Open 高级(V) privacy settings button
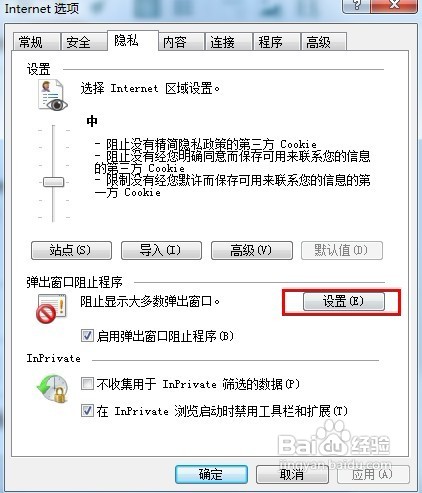Image resolution: width=422 pixels, height=493 pixels. (x=252, y=250)
